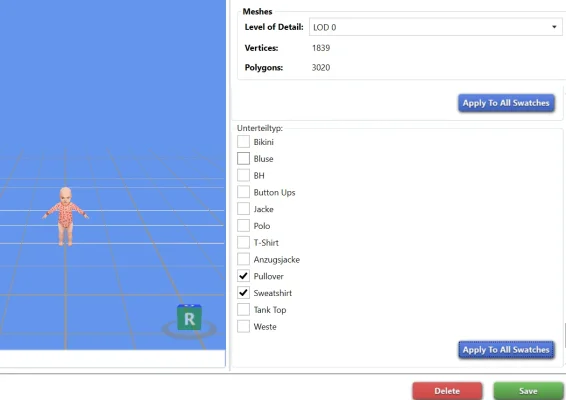The height and width of the screenshot is (400, 566).
Task: Toggle the Button Ups checkbox
Action: pos(243,192)
